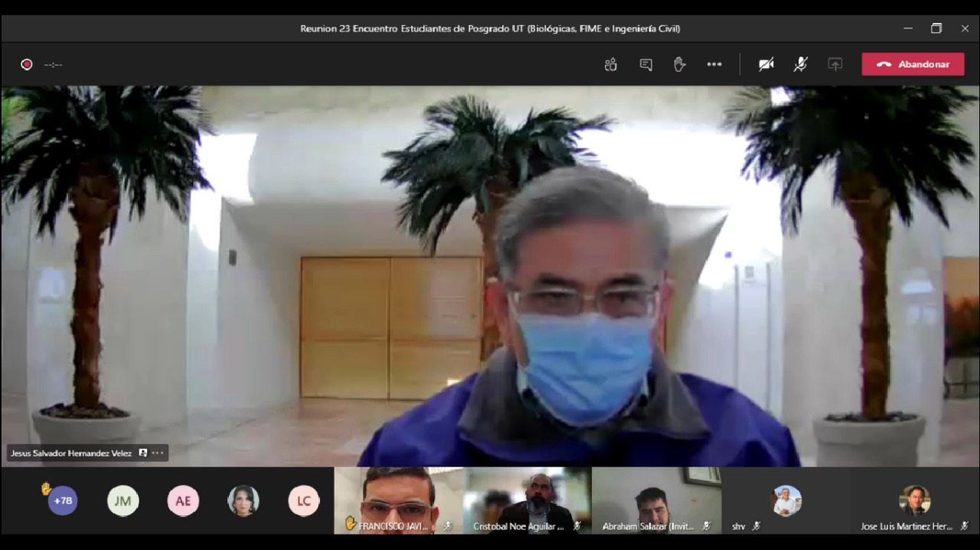Click the pinned-speaker icon beside Jesus Salvador's name
The height and width of the screenshot is (550, 980).
(143, 453)
